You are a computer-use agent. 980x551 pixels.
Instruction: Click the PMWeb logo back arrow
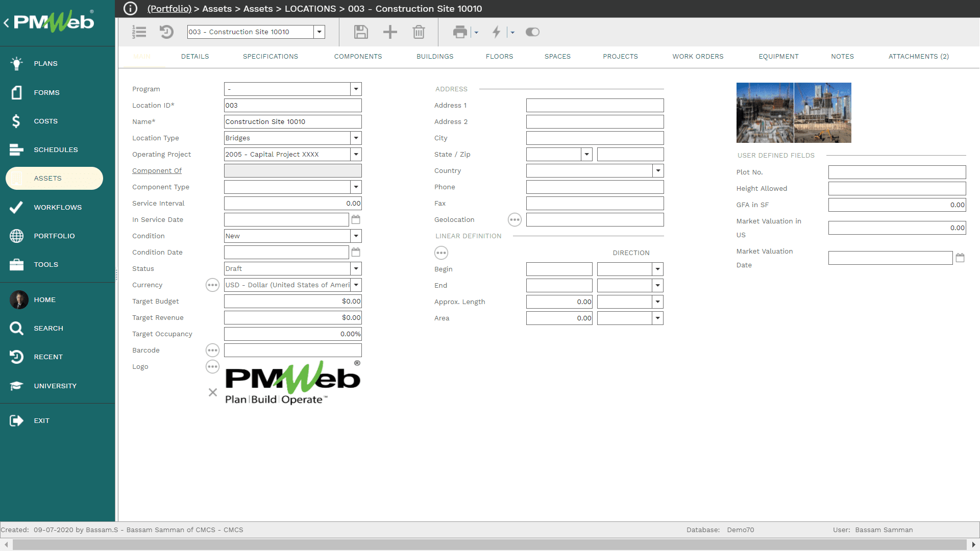pos(6,23)
